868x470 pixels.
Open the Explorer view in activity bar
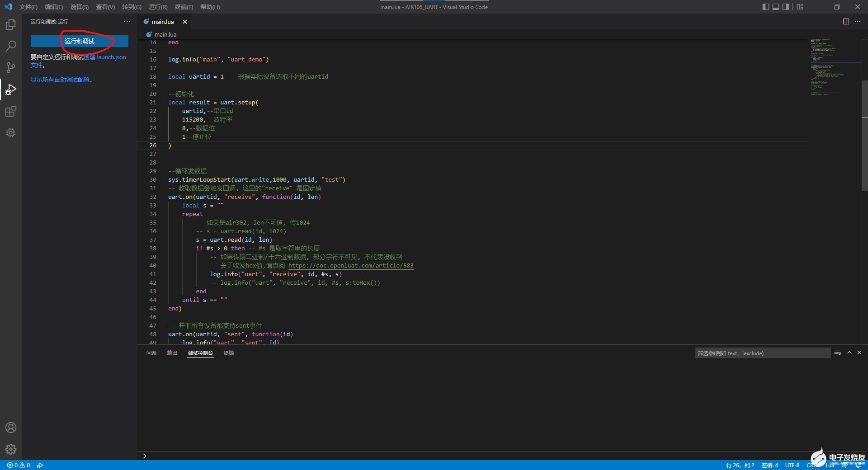(11, 24)
